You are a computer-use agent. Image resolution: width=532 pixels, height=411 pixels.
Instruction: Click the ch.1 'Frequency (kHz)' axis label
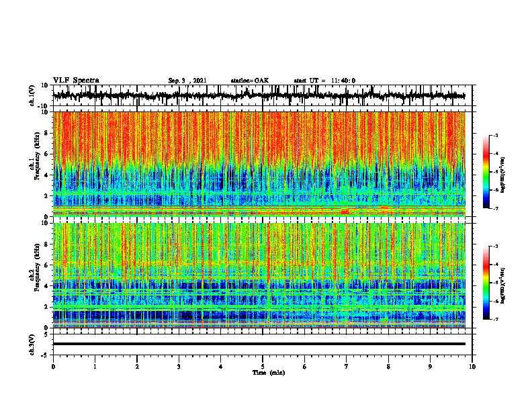coord(38,155)
